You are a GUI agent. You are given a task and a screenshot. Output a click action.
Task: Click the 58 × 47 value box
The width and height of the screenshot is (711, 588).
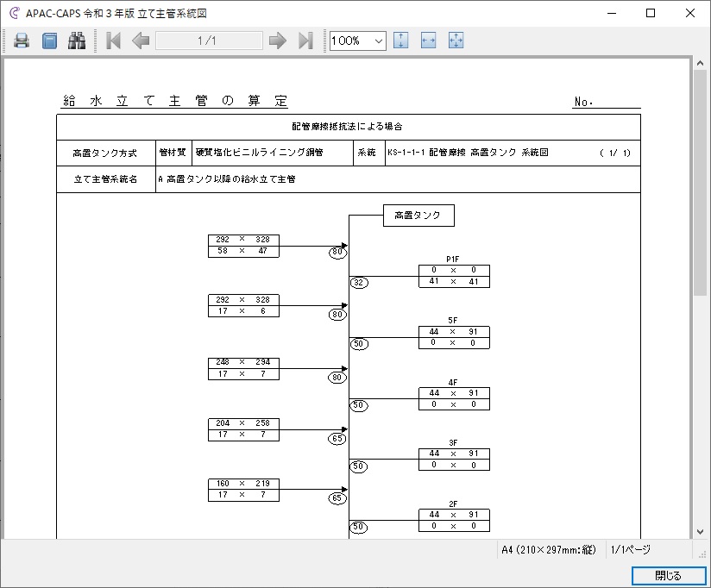(243, 252)
